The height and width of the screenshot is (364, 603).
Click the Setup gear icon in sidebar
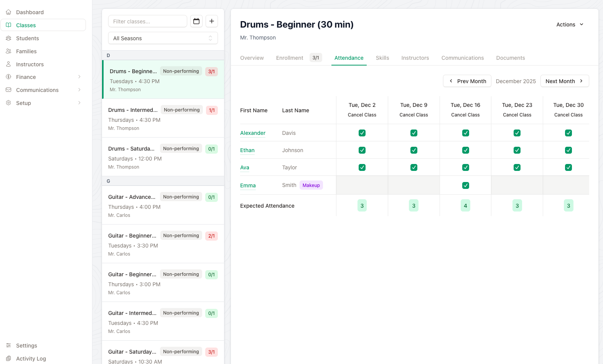pyautogui.click(x=8, y=103)
